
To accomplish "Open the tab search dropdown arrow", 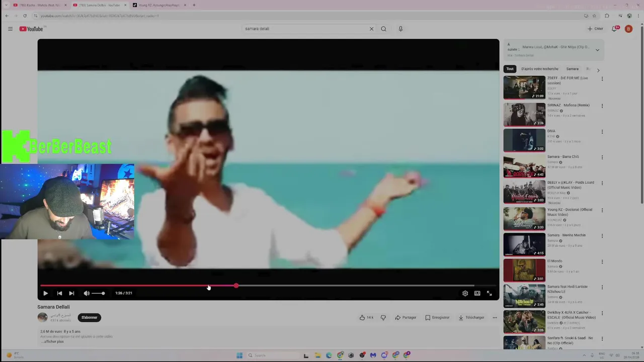I will 6,5.
